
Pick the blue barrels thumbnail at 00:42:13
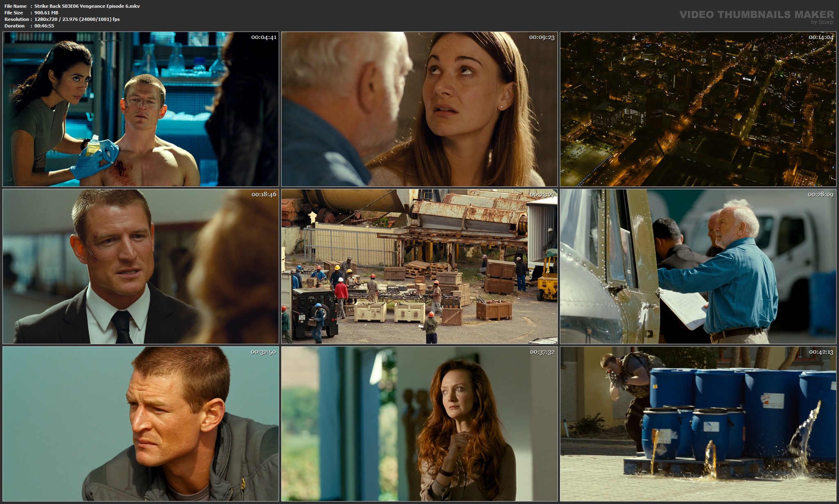698,424
